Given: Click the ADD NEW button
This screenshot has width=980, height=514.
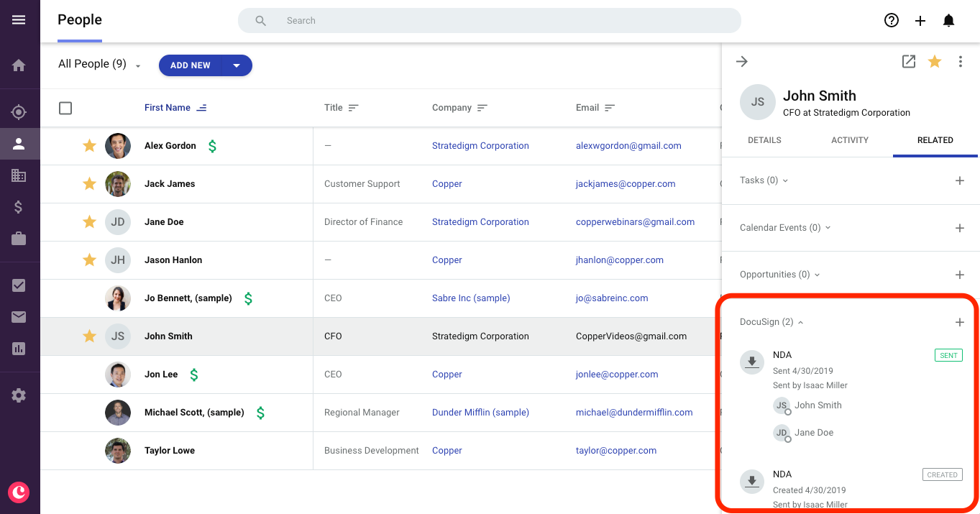Looking at the screenshot, I should point(191,65).
